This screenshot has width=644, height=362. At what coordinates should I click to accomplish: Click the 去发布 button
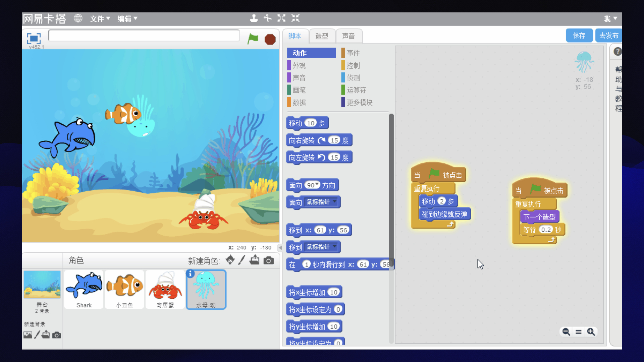coord(608,36)
